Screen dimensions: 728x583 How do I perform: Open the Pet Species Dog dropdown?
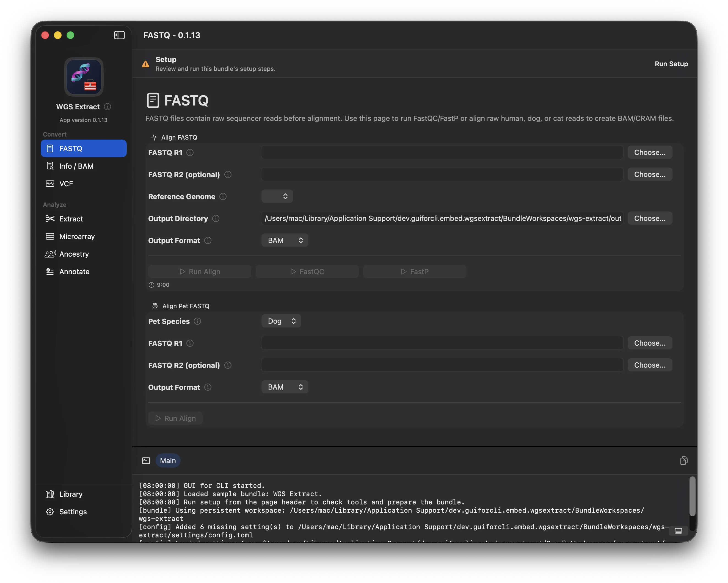click(x=281, y=321)
